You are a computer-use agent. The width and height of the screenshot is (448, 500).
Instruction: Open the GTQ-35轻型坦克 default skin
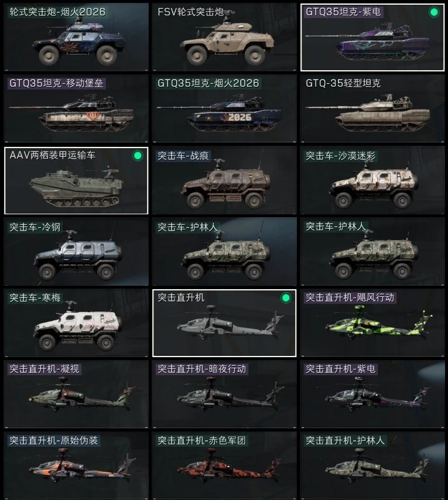[372, 108]
